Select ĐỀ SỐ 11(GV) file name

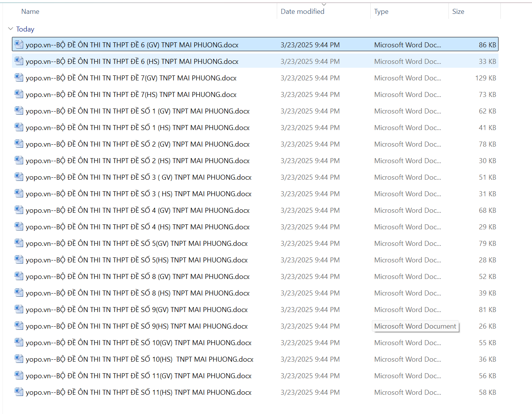pyautogui.click(x=139, y=376)
